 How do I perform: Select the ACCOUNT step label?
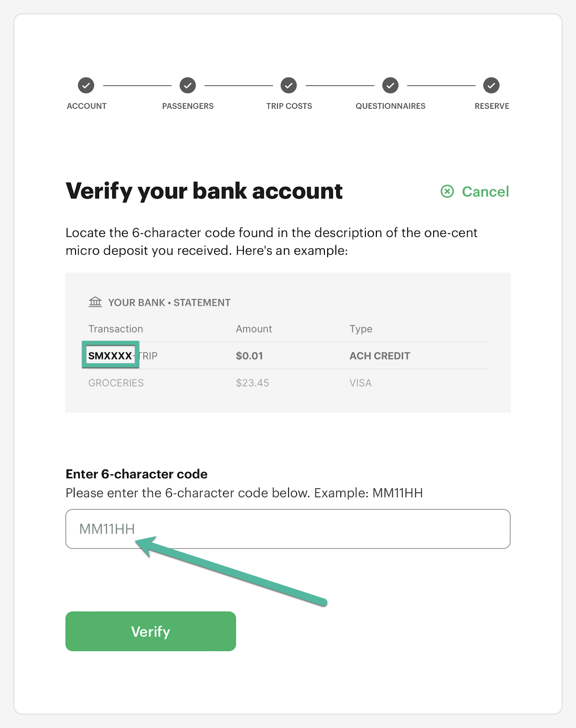[x=86, y=106]
